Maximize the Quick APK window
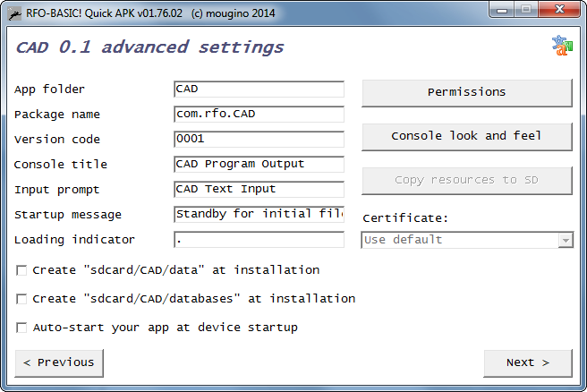587x392 pixels. [x=526, y=9]
